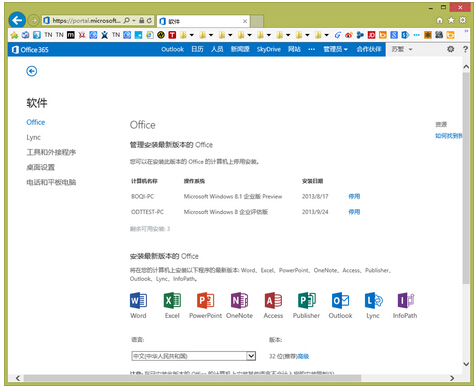Open address bar search dropdown arrow
The height and width of the screenshot is (388, 476).
134,20
